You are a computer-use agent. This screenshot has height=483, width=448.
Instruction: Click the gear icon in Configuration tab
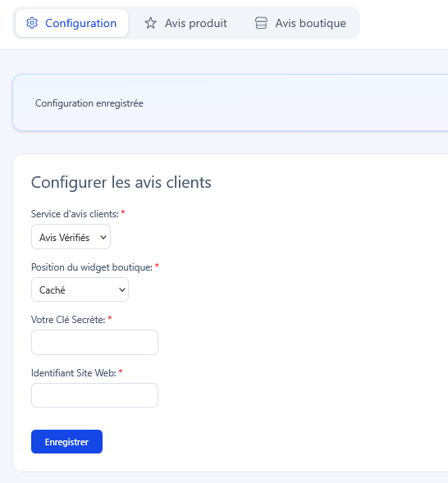[x=32, y=23]
